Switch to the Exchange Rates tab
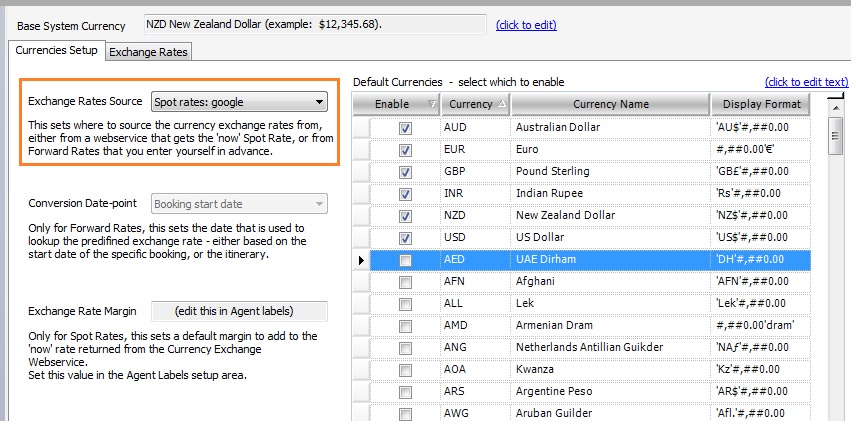The image size is (856, 443). [x=148, y=51]
